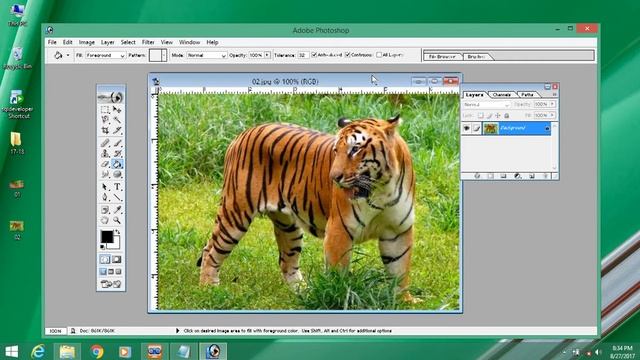Toggle the Contiguous checkbox
This screenshot has width=640, height=360.
[348, 55]
